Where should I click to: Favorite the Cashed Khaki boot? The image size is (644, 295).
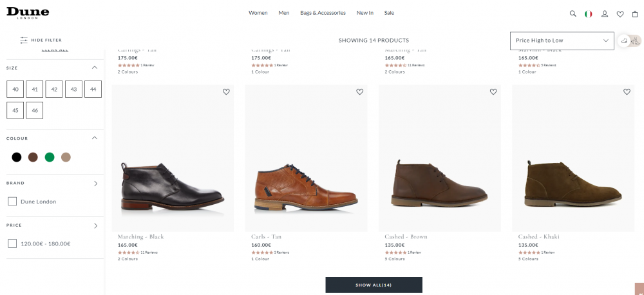coord(627,92)
